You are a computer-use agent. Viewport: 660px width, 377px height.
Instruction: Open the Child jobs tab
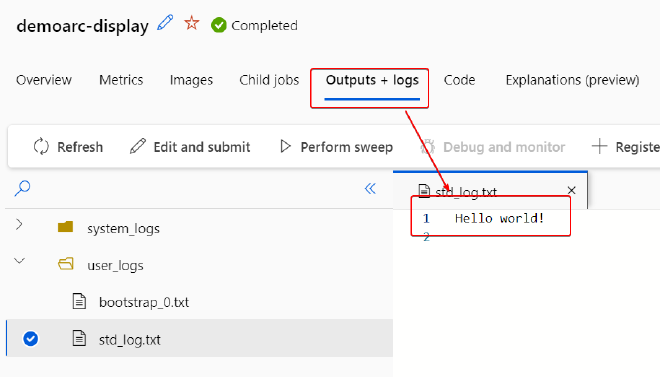269,80
